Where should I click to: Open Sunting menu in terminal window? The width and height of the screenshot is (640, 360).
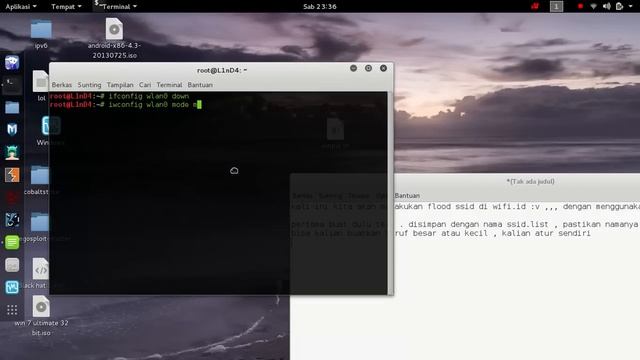coord(89,85)
